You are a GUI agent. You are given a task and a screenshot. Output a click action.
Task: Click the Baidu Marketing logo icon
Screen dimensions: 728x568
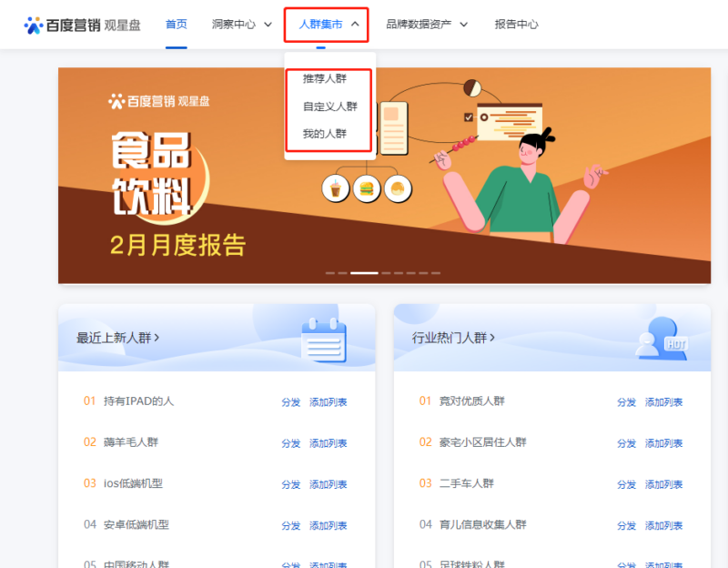pyautogui.click(x=34, y=25)
